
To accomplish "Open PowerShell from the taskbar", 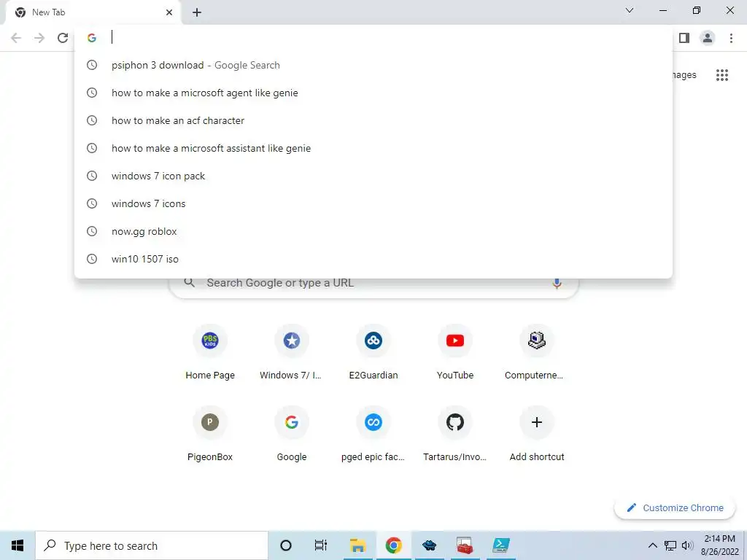I will click(500, 545).
